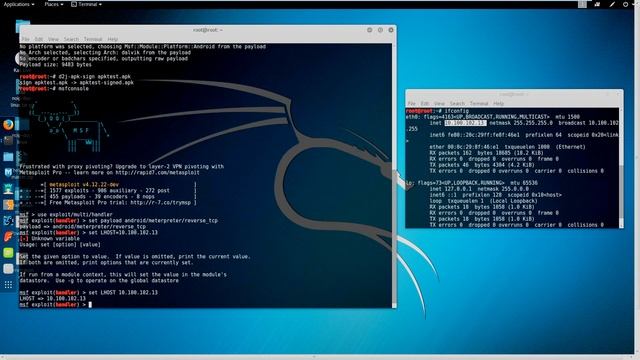Click 'LHOST => 10.100.102.13' output line
The height and width of the screenshot is (360, 640).
point(53,298)
